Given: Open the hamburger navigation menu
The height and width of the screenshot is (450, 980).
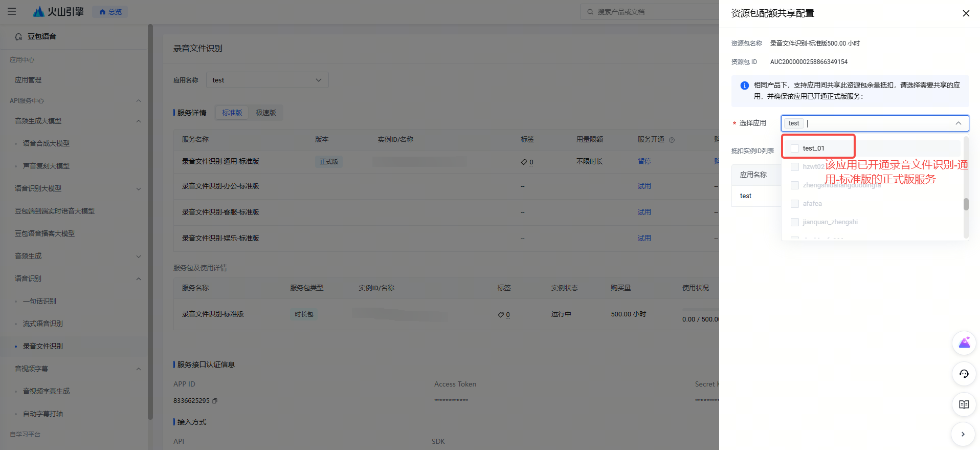Looking at the screenshot, I should pos(12,11).
